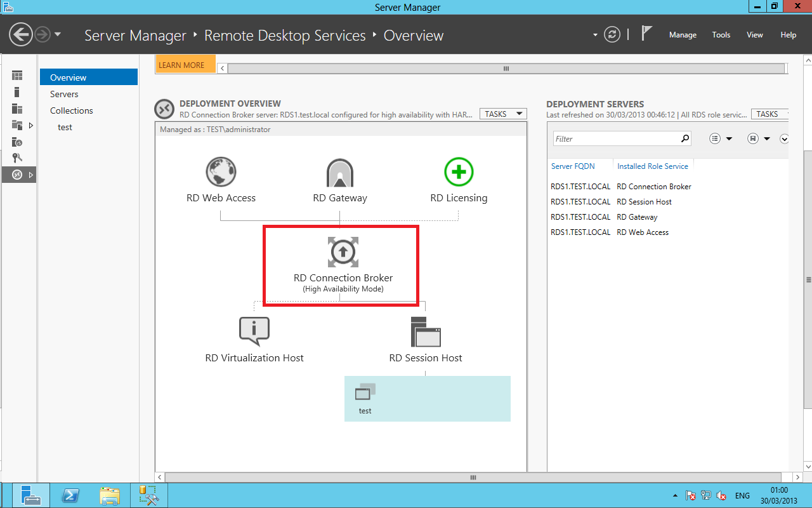Click the RD Connection Broker icon
The image size is (812, 508).
[343, 252]
